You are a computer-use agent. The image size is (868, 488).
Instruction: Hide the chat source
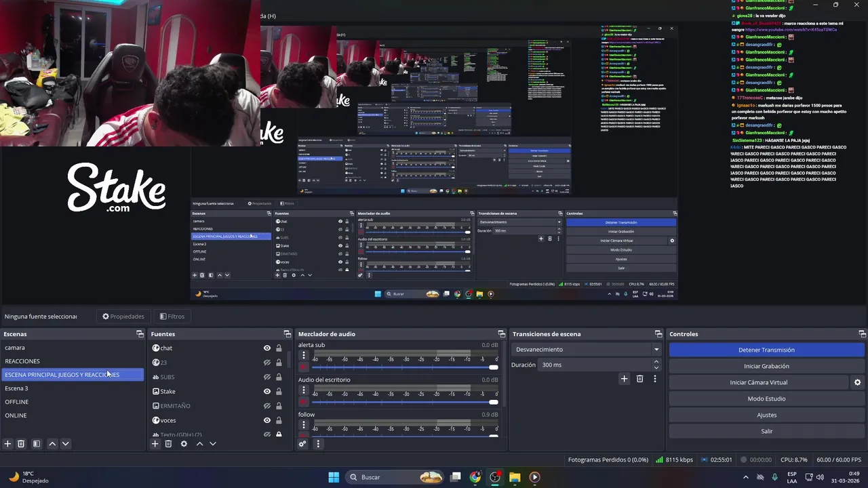click(x=267, y=348)
